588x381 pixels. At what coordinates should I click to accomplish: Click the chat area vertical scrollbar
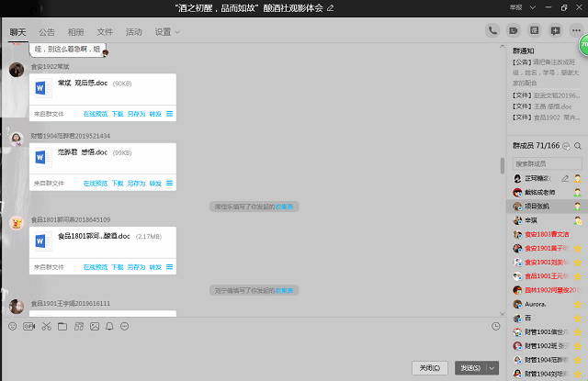click(502, 166)
